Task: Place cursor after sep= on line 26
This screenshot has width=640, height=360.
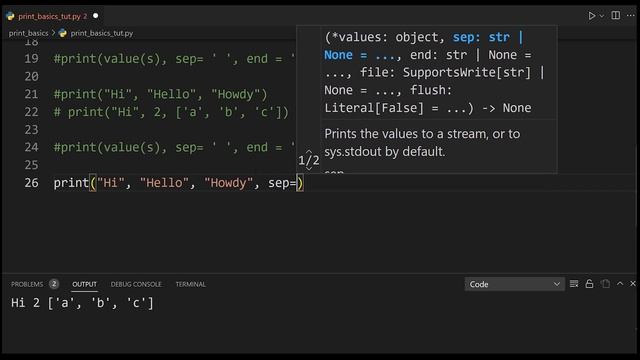Action: [x=297, y=183]
